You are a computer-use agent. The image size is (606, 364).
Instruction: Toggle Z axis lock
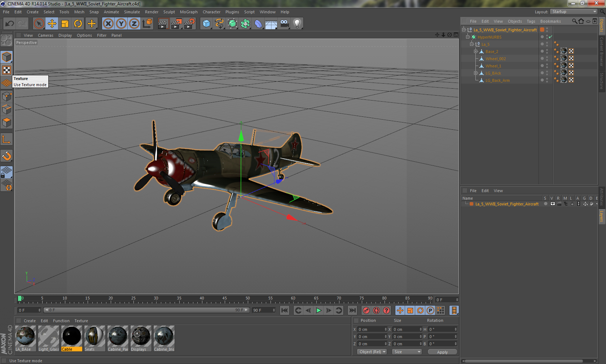click(134, 24)
